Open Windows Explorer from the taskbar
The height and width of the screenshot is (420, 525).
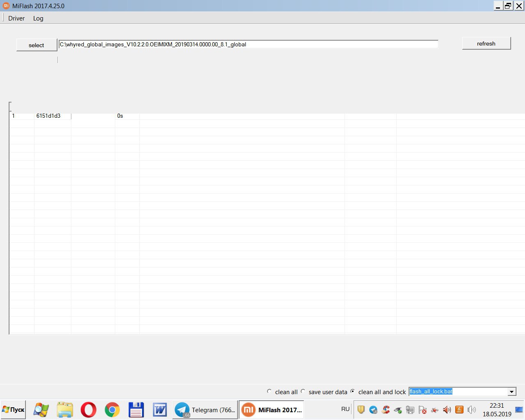click(65, 410)
